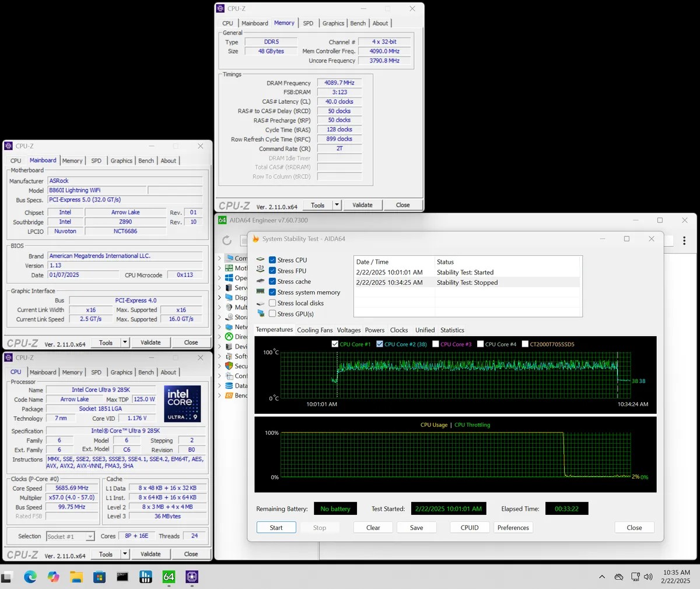Click the Security shield icon in AIDA64 tree

(x=229, y=366)
